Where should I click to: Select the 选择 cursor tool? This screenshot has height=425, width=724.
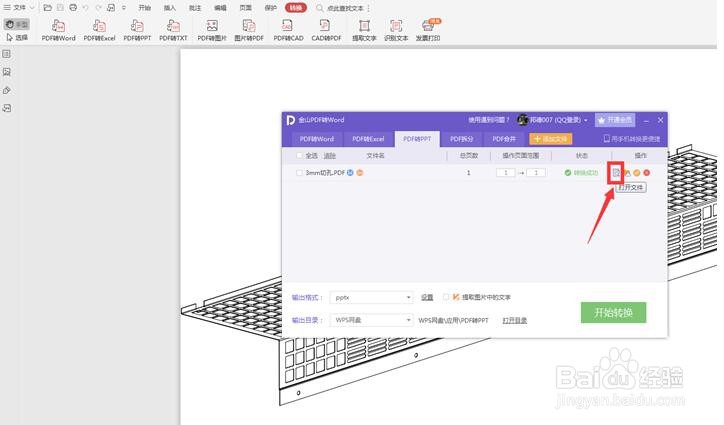(17, 37)
